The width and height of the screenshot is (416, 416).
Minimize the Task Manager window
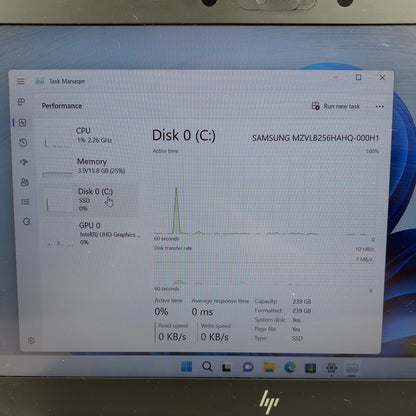335,77
